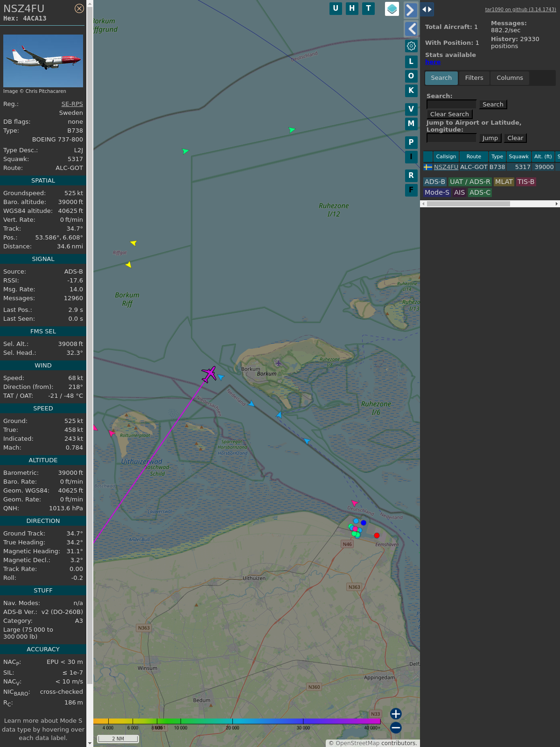Open the map layers selector icon

(x=392, y=9)
